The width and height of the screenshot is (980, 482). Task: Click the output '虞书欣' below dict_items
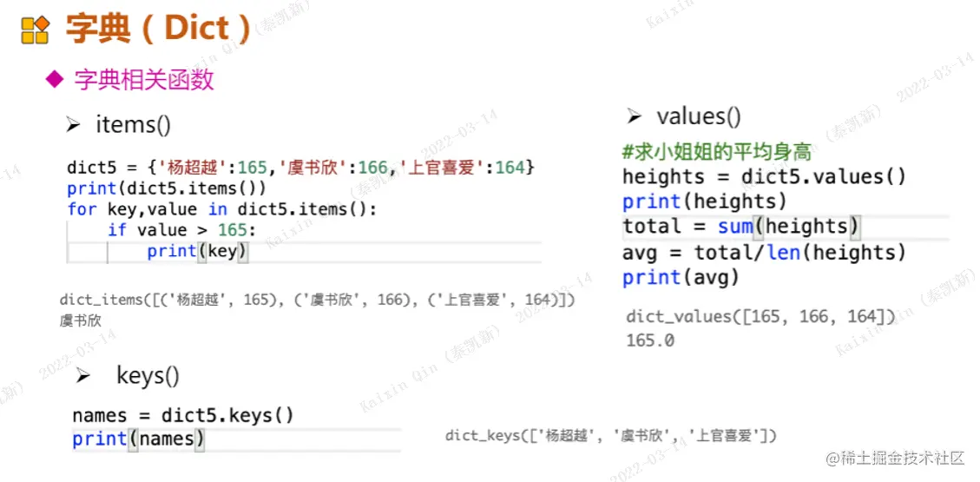coord(81,320)
